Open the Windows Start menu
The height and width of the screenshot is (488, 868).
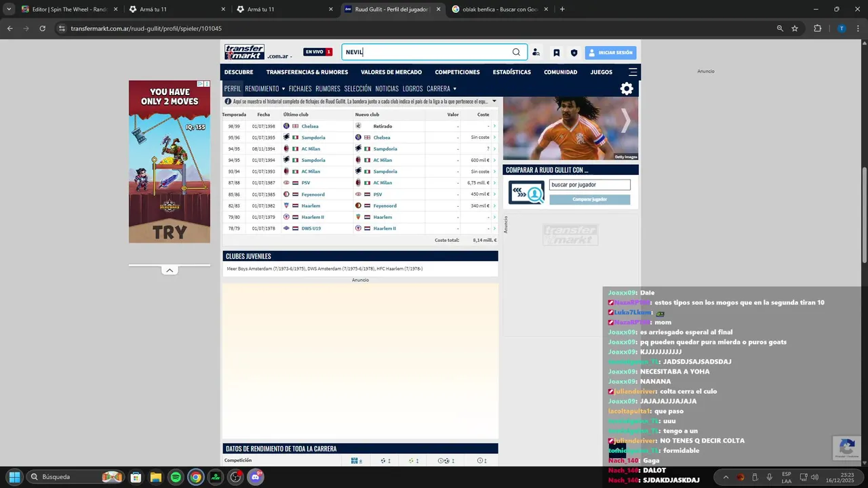14,477
